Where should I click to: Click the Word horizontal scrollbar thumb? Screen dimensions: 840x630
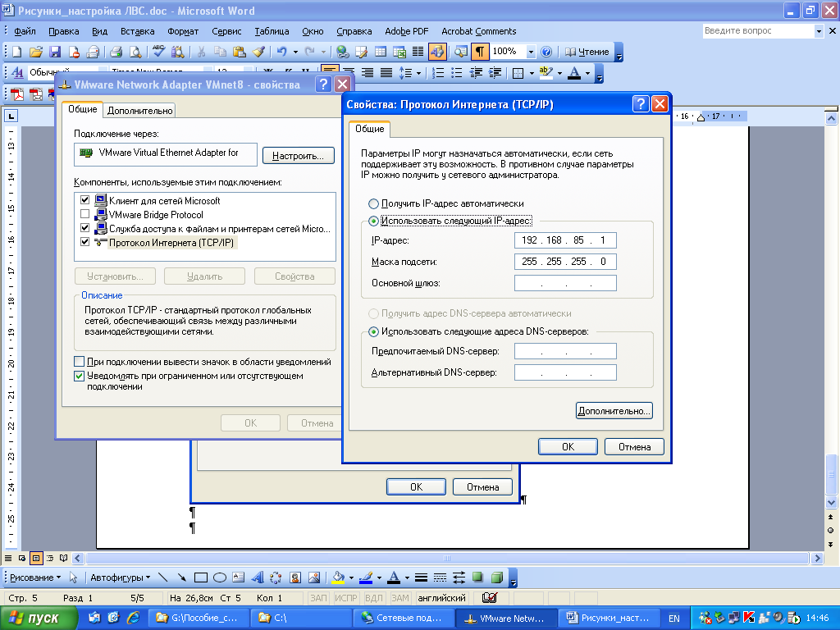click(x=447, y=558)
